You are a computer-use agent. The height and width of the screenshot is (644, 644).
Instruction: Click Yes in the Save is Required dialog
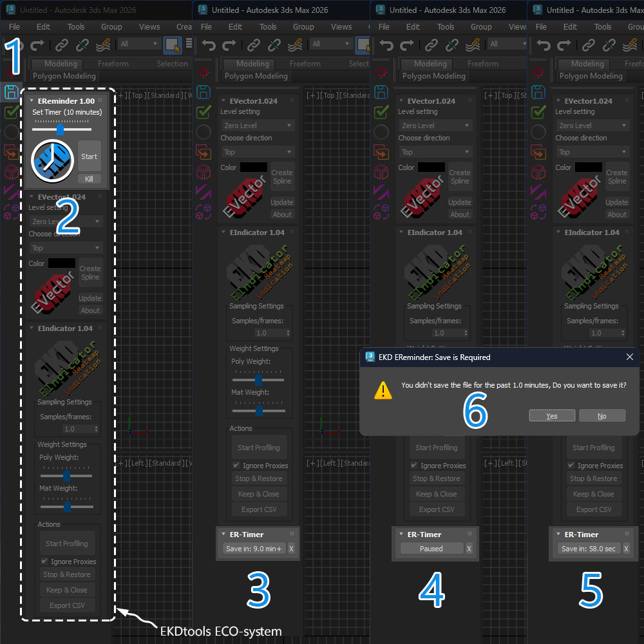[x=552, y=415]
